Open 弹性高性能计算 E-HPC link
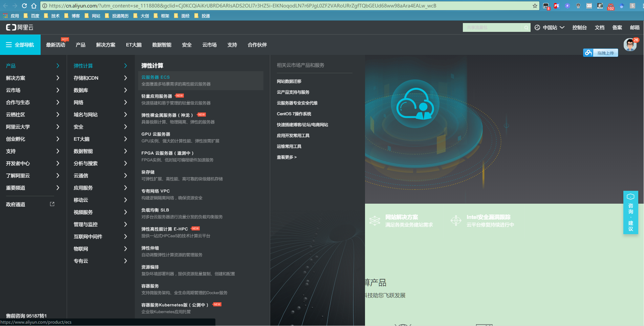This screenshot has height=326, width=644. (165, 229)
